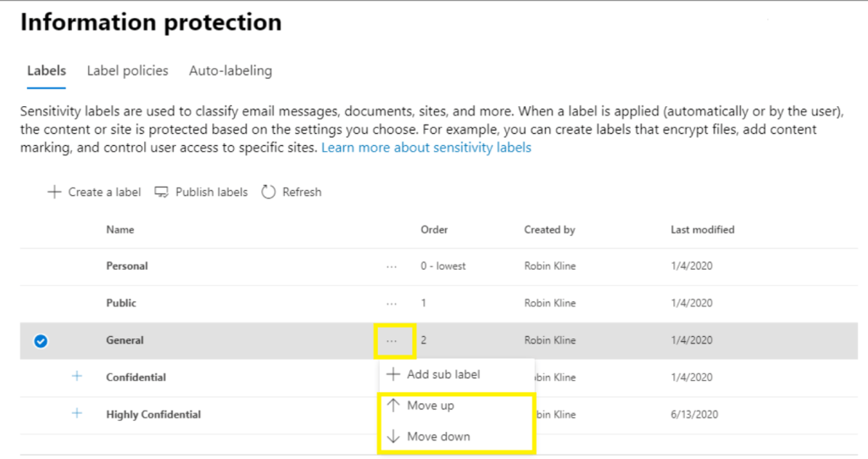Switch to the Labels tab
Viewport: 868px width, 459px height.
[47, 71]
